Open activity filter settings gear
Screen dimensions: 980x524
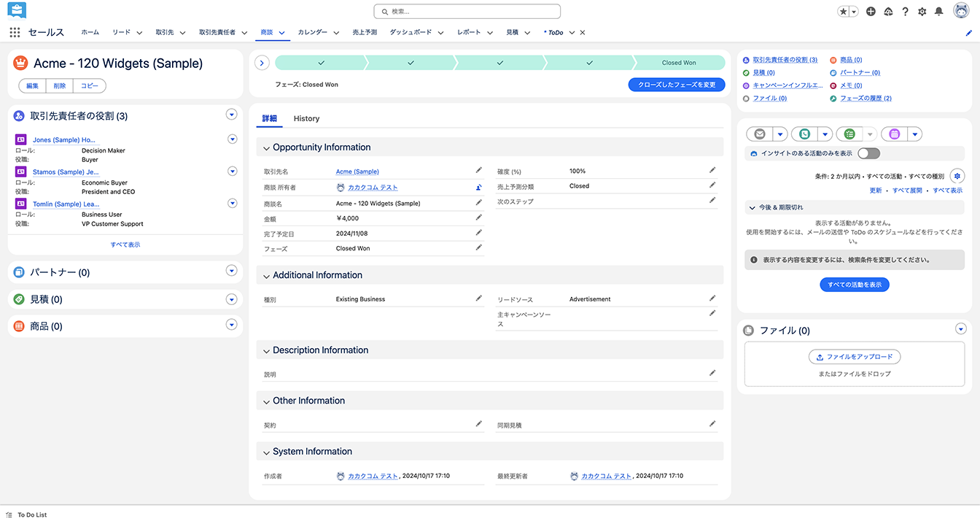pos(957,176)
